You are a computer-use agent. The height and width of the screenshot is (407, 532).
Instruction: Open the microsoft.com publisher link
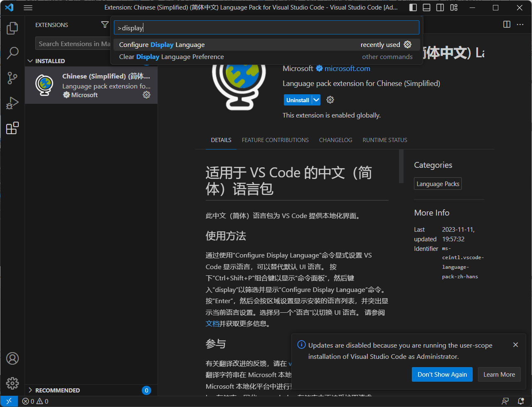tap(347, 69)
